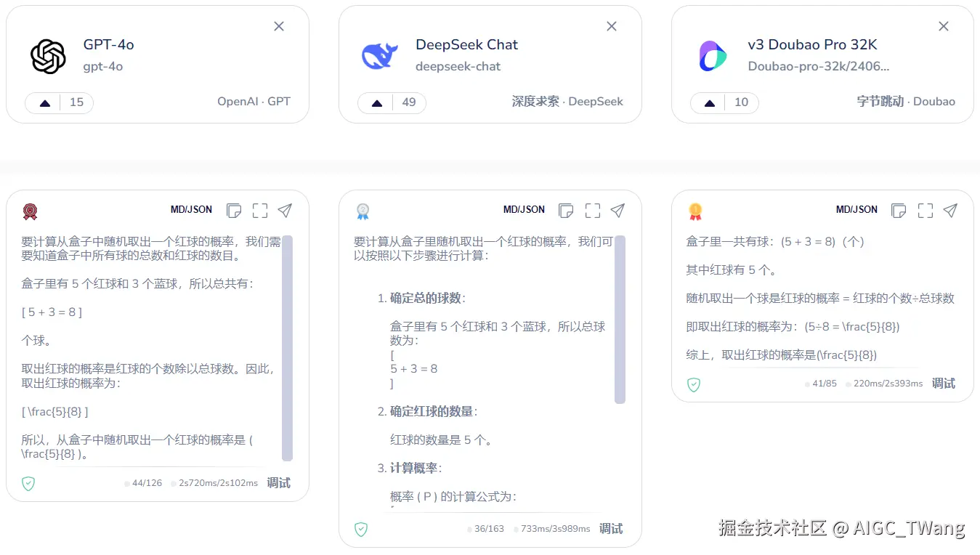Click the DeepSeek response scrollbar
The width and height of the screenshot is (980, 555).
point(620,319)
